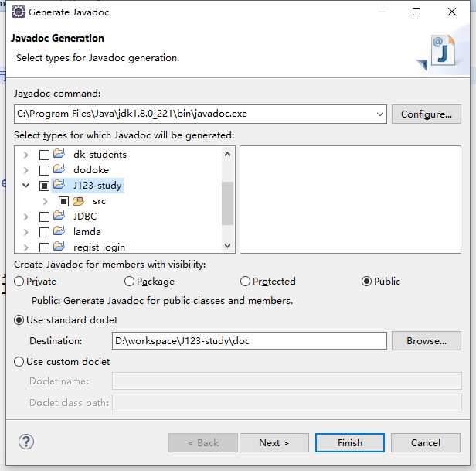The width and height of the screenshot is (476, 471).
Task: Click the Destination path input field
Action: (x=250, y=341)
